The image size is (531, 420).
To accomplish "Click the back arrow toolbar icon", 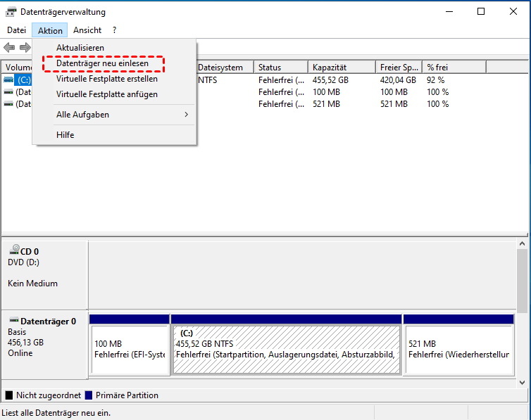I will 9,47.
